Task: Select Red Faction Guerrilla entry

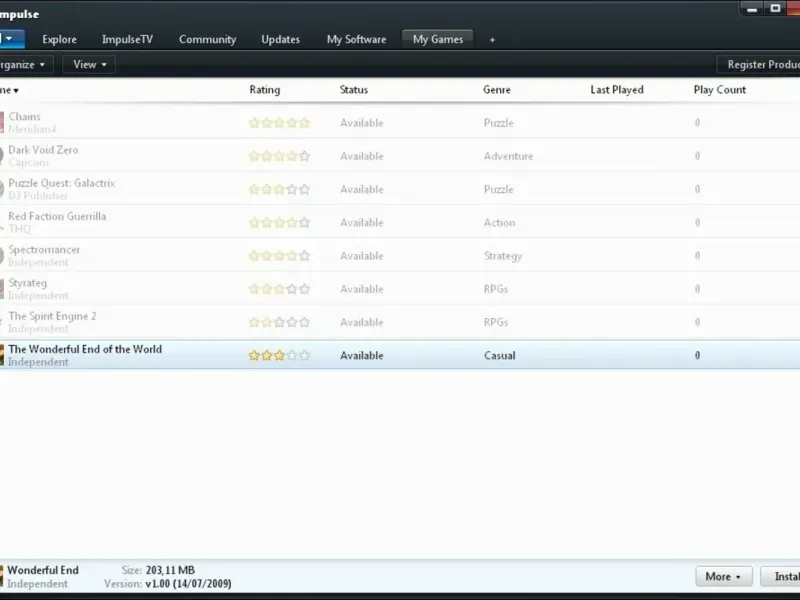Action: (x=400, y=222)
